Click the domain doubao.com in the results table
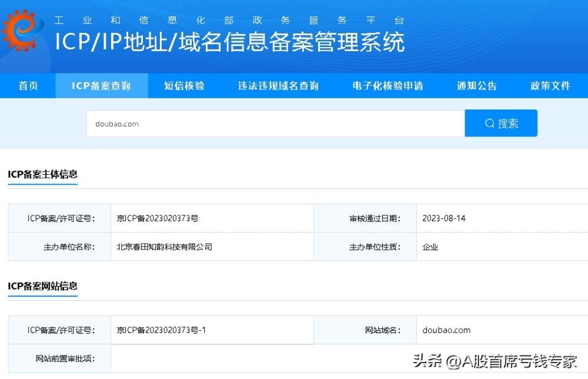The image size is (588, 379). tap(446, 330)
